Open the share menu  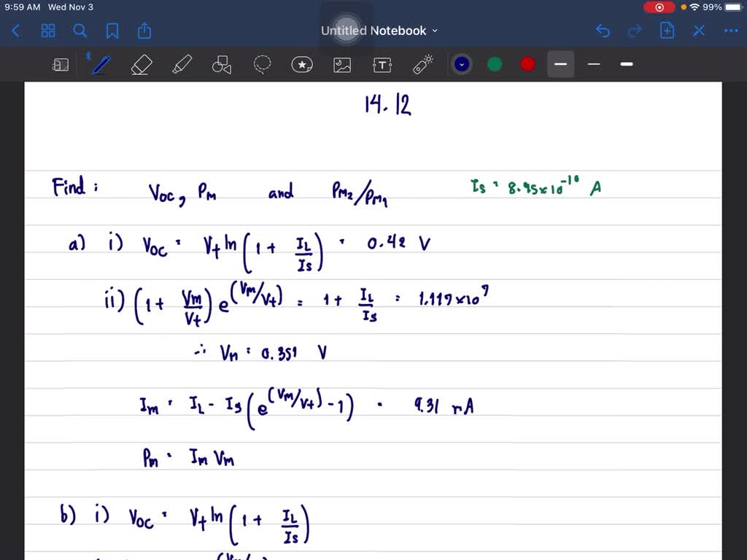click(144, 31)
